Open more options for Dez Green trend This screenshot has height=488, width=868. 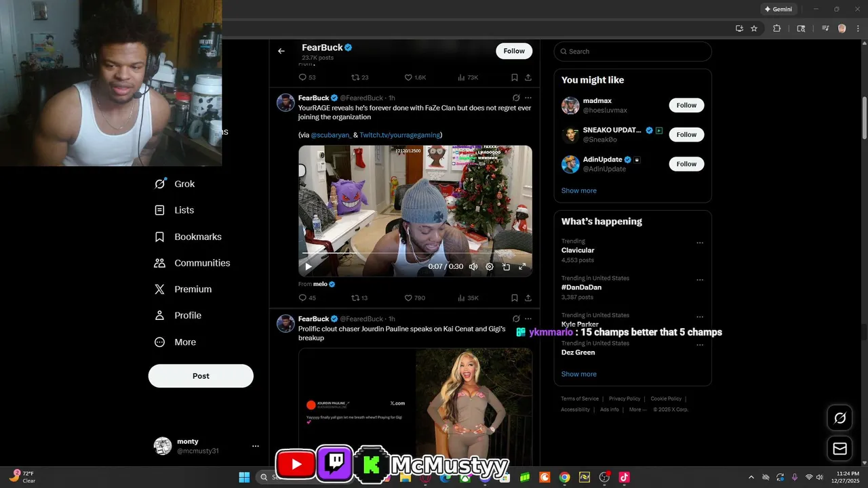coord(700,345)
